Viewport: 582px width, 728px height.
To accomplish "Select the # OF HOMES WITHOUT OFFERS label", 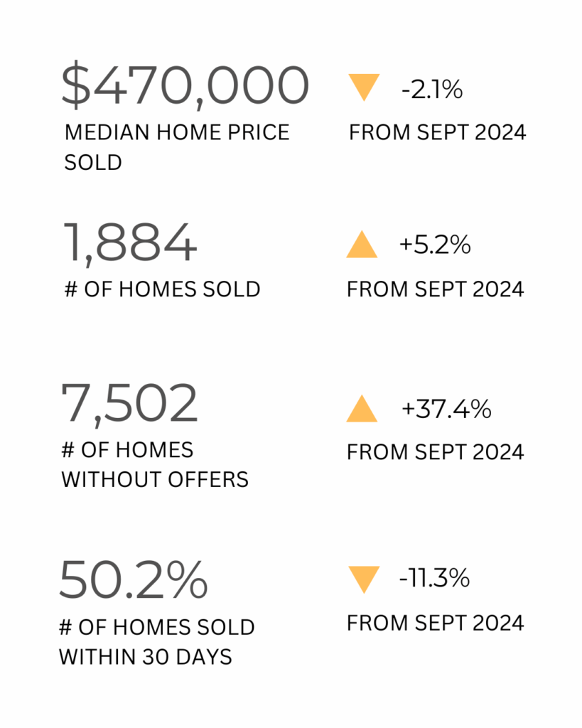I will pos(155,465).
